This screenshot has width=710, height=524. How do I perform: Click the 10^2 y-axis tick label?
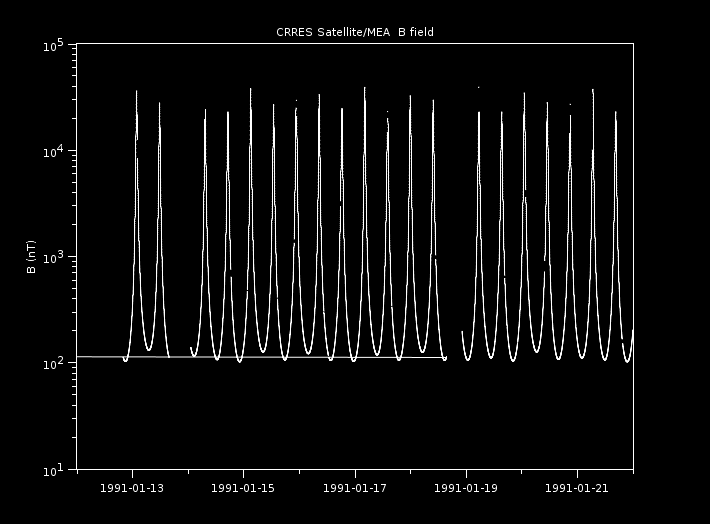(54, 362)
